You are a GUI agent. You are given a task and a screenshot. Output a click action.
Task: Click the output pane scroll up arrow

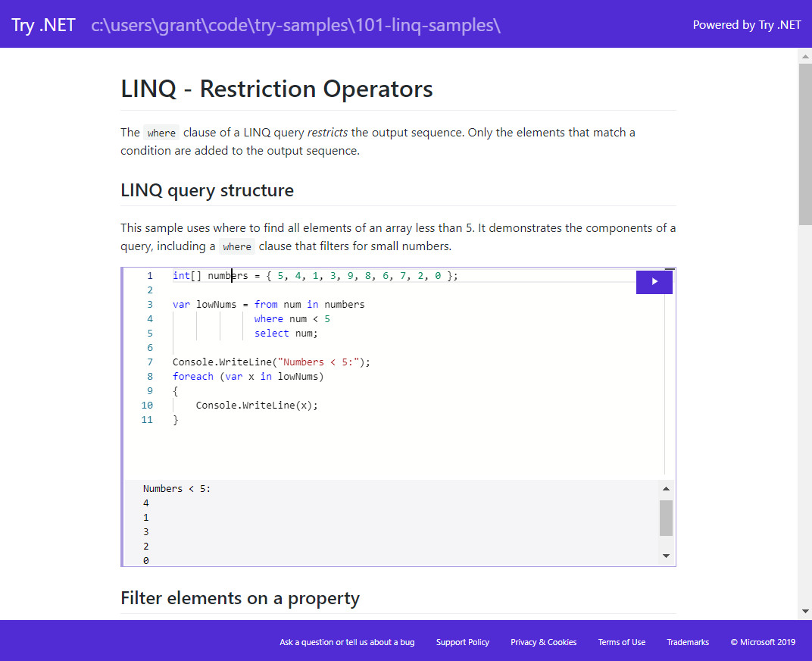(666, 488)
